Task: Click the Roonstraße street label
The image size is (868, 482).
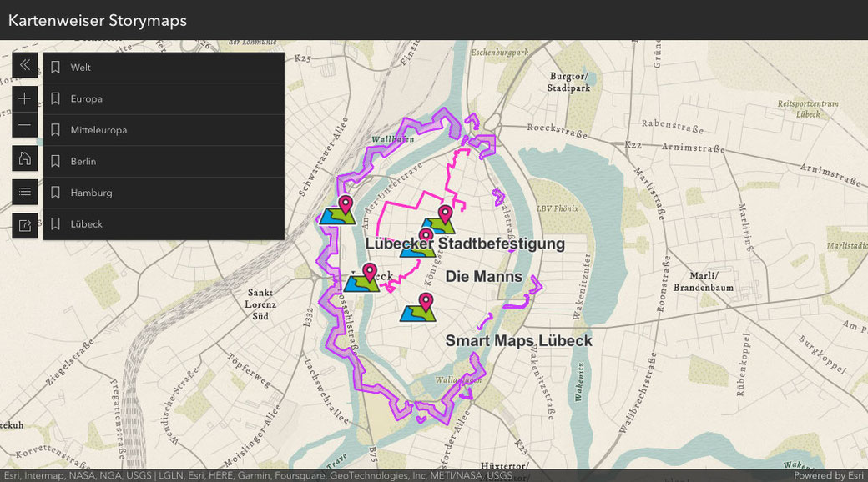Action: [663, 284]
